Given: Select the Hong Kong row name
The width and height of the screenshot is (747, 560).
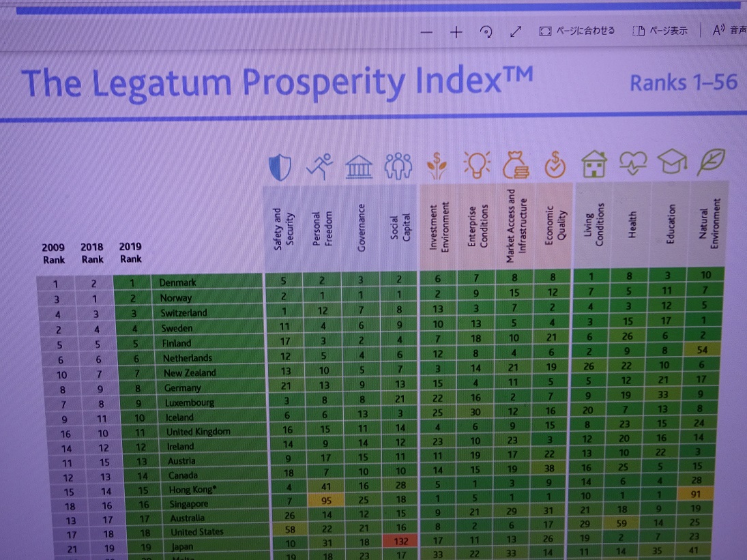Looking at the screenshot, I should click(192, 490).
